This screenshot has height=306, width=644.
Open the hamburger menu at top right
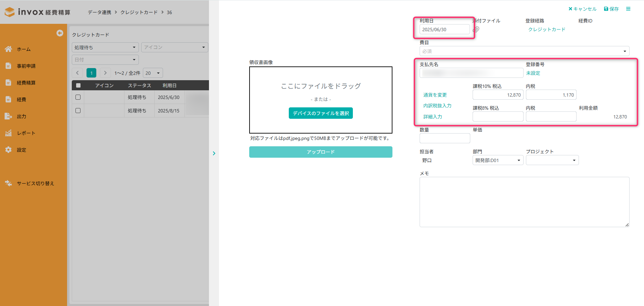click(628, 9)
